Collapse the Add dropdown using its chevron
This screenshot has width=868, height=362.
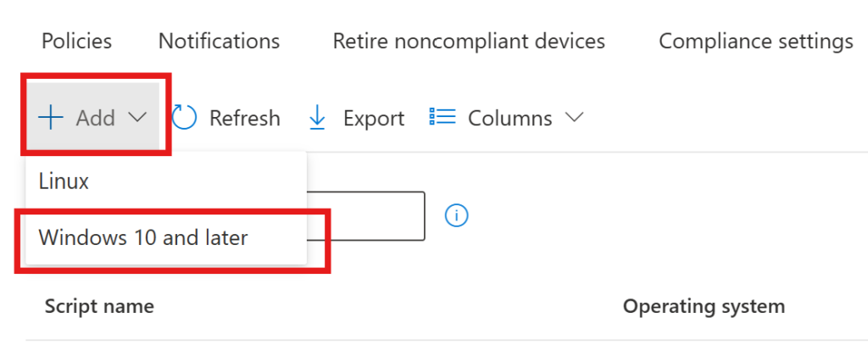click(138, 118)
